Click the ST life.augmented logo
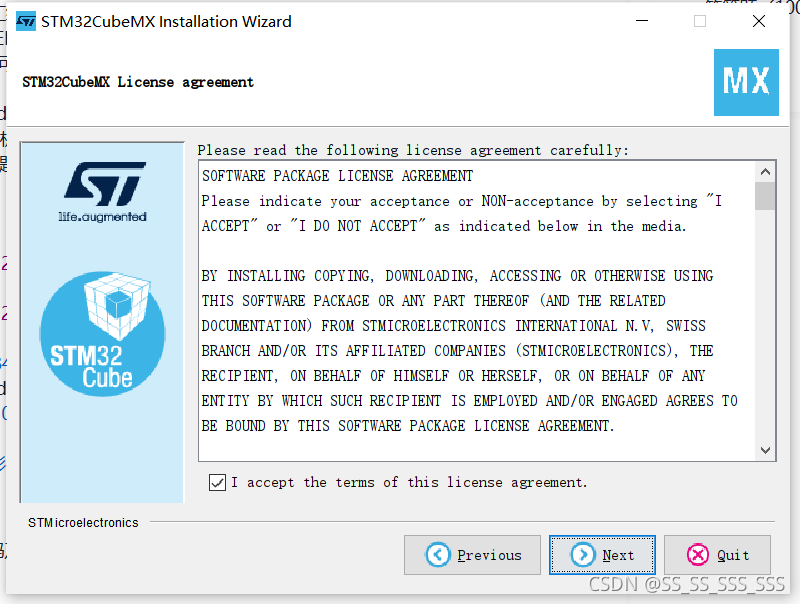Image resolution: width=800 pixels, height=604 pixels. point(104,192)
